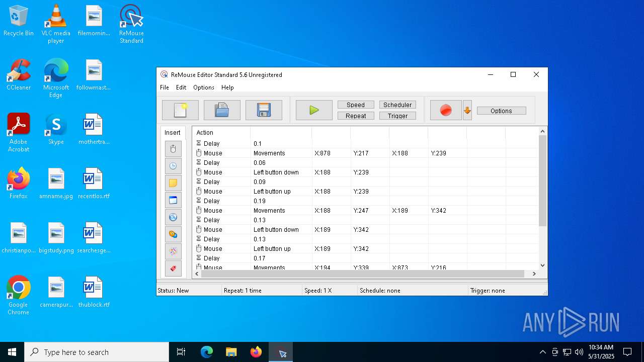This screenshot has width=644, height=362.
Task: Select the bigstudy.png desktop file
Action: 56,237
